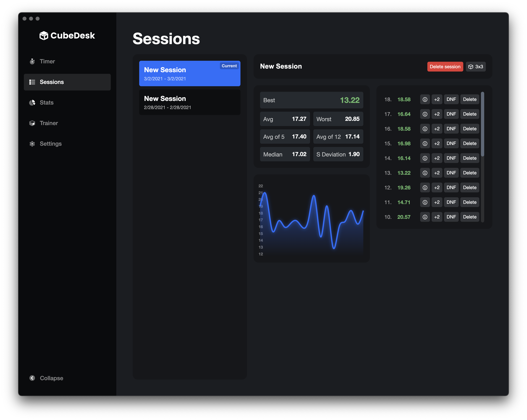Open info for solve 18
Screen dimensions: 527x420
425,99
